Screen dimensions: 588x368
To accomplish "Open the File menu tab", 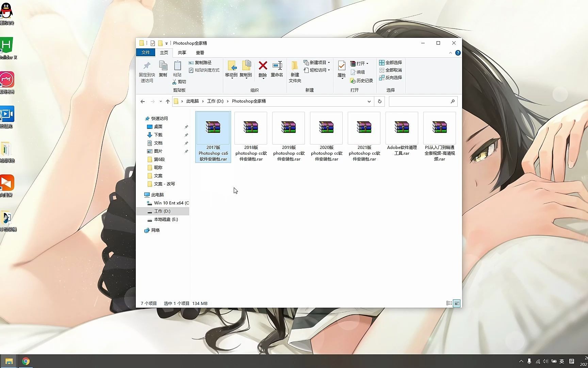I will tap(146, 52).
